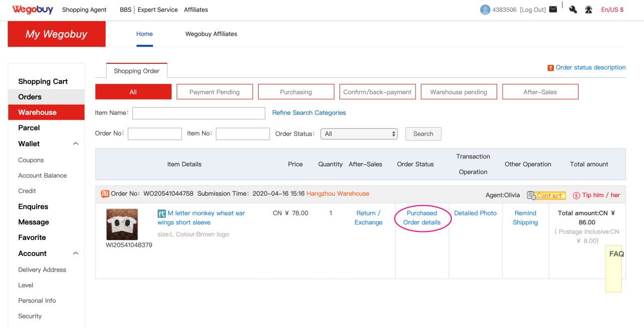The height and width of the screenshot is (328, 644).
Task: Open Favorite in sidebar
Action: click(x=32, y=237)
